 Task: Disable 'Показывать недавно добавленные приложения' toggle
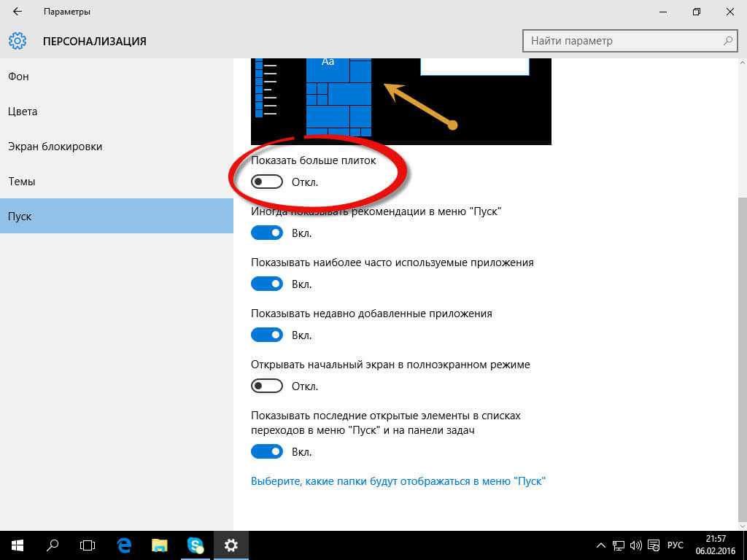tap(266, 335)
